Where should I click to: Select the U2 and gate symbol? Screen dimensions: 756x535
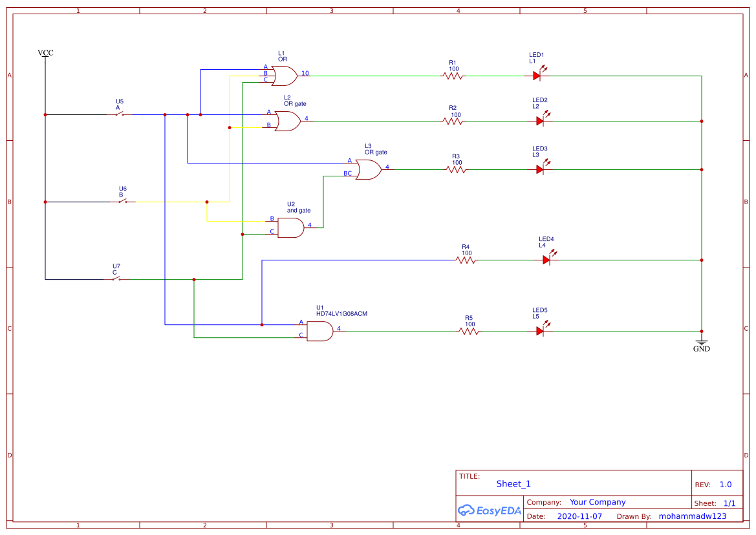tap(290, 227)
